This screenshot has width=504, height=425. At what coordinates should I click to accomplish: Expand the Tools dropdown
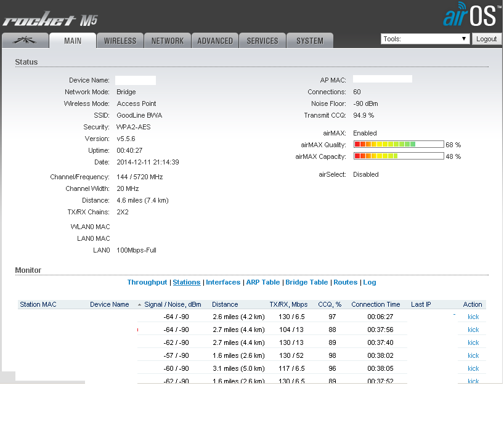[x=425, y=39]
